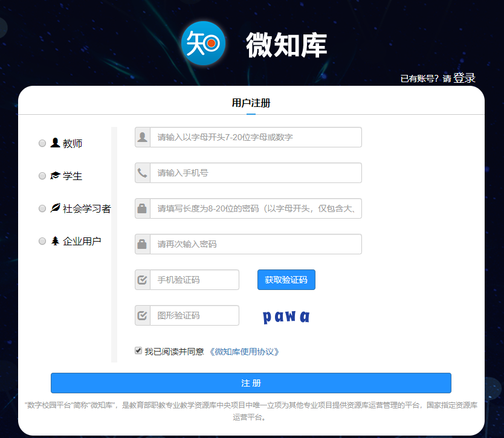Image resolution: width=504 pixels, height=438 pixels.
Task: Uncheck the 我已阅读并同意 agreement checkbox
Action: [x=138, y=350]
